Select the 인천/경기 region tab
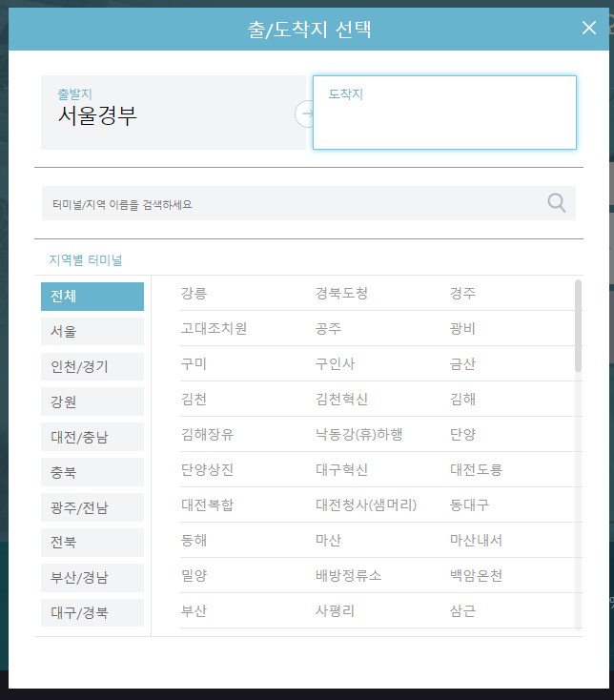 [92, 366]
